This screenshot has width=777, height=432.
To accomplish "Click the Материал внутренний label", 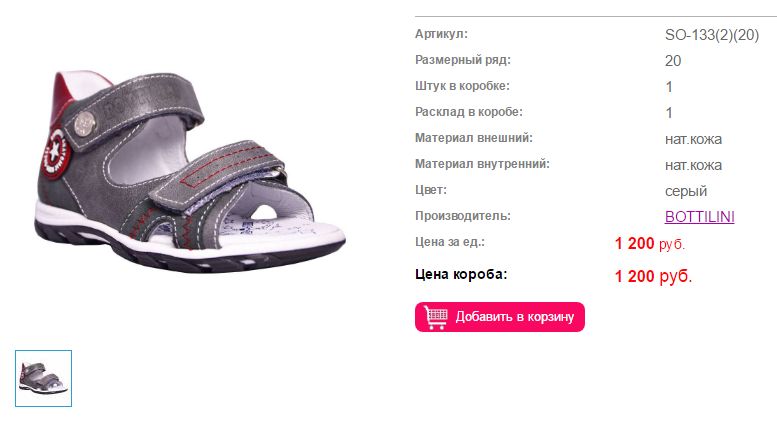I will [x=482, y=164].
